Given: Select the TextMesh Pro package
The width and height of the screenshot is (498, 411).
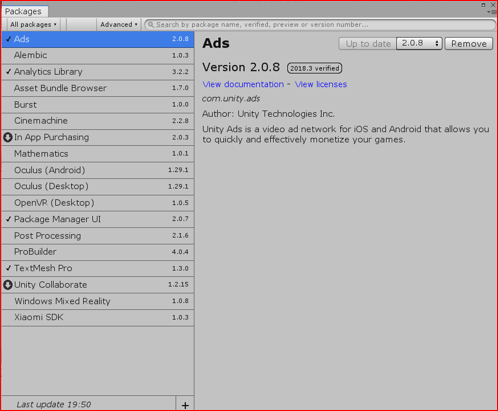Looking at the screenshot, I should point(98,268).
